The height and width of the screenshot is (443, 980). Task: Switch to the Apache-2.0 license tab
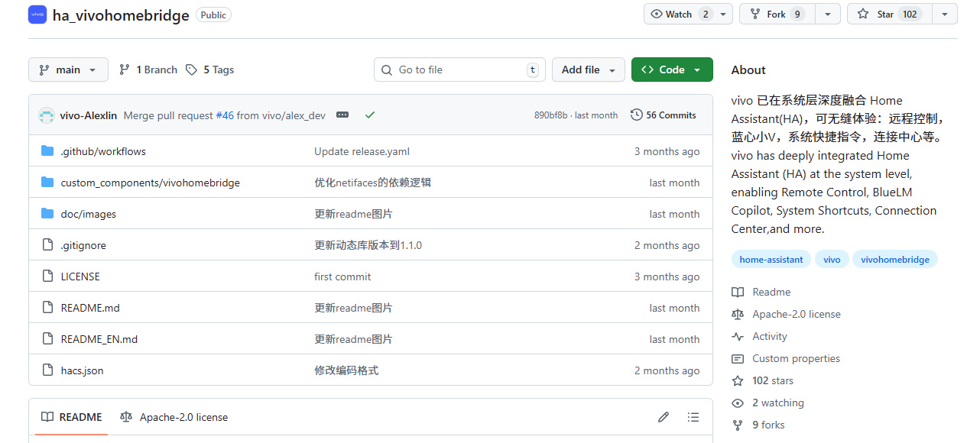174,417
